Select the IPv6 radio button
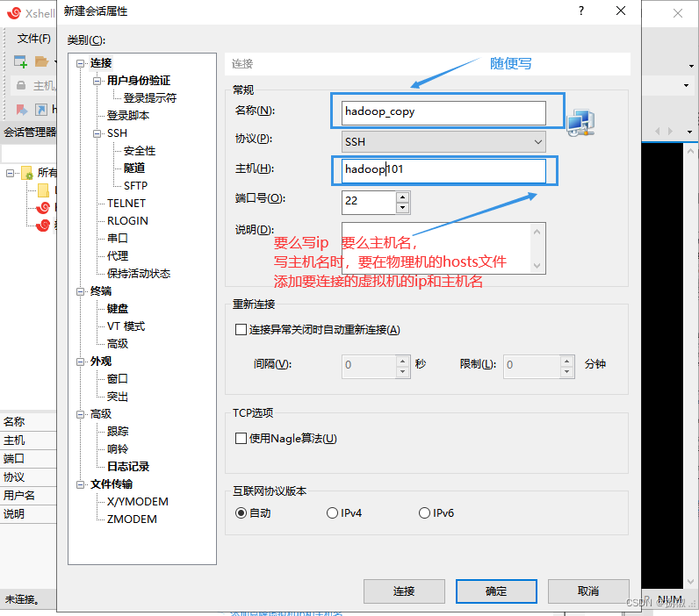This screenshot has width=699, height=616. click(424, 513)
